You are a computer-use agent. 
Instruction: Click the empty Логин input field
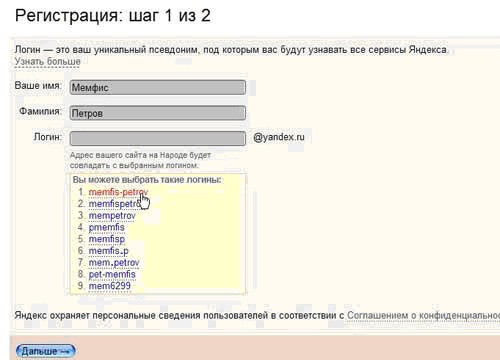(158, 138)
